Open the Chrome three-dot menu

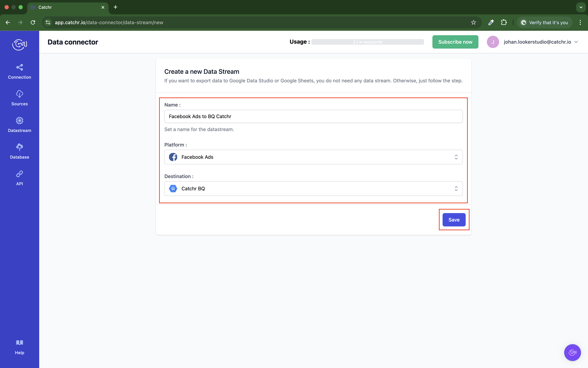coord(580,22)
